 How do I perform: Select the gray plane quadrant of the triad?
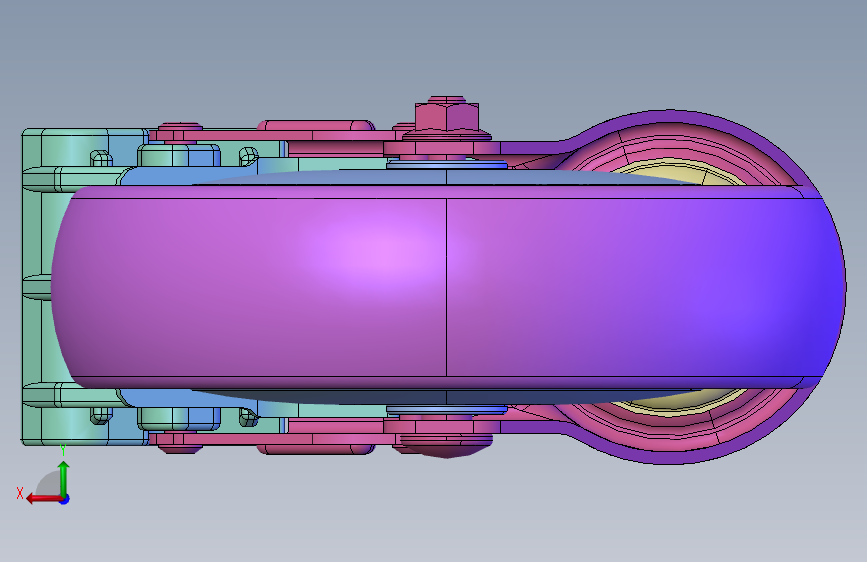pos(48,483)
